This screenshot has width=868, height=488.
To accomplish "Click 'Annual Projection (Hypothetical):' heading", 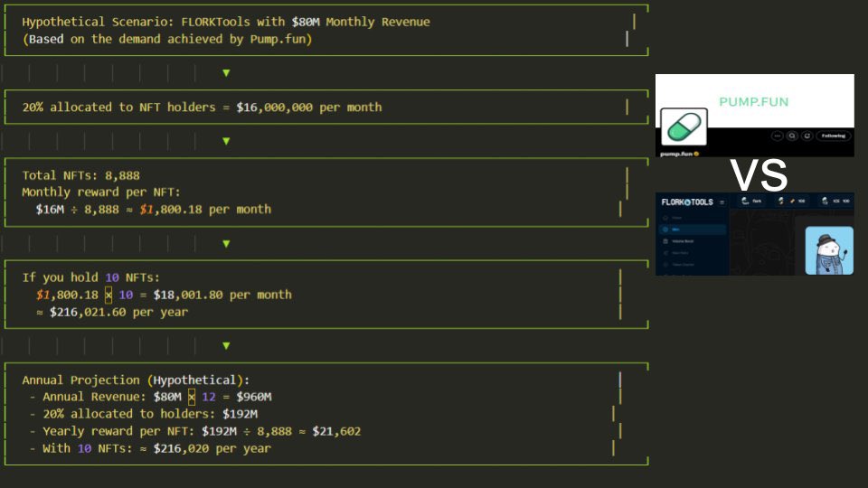I will (136, 380).
